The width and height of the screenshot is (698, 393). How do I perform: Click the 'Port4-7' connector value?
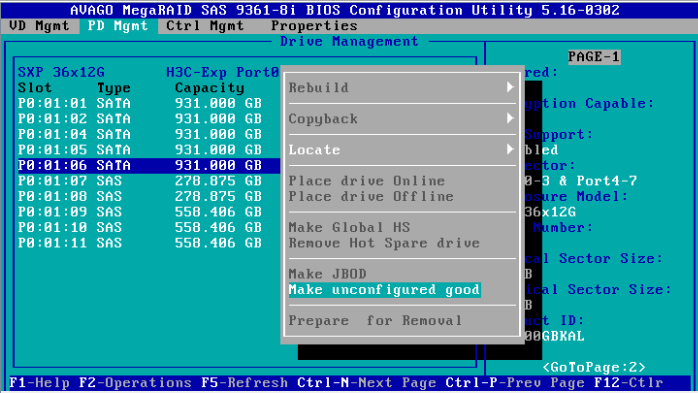(x=606, y=181)
